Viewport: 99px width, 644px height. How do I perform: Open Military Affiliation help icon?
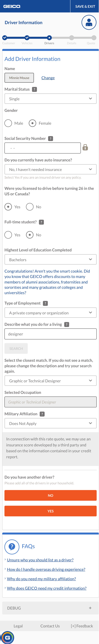click(x=42, y=414)
